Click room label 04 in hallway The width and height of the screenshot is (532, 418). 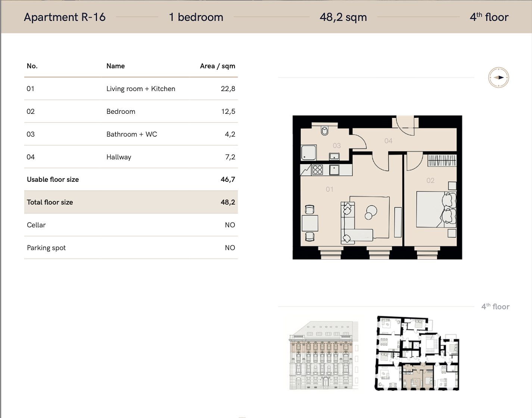(x=388, y=141)
